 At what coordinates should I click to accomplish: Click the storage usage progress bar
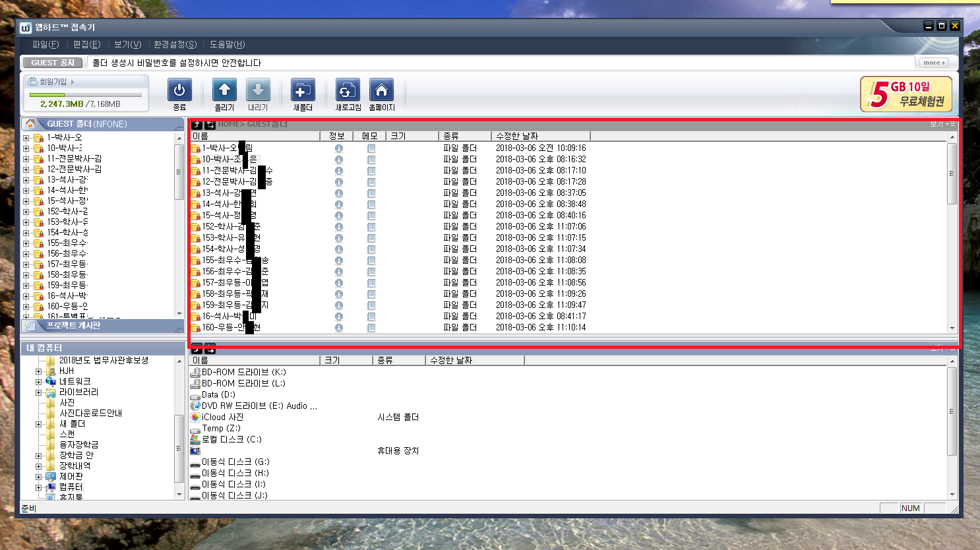[86, 95]
